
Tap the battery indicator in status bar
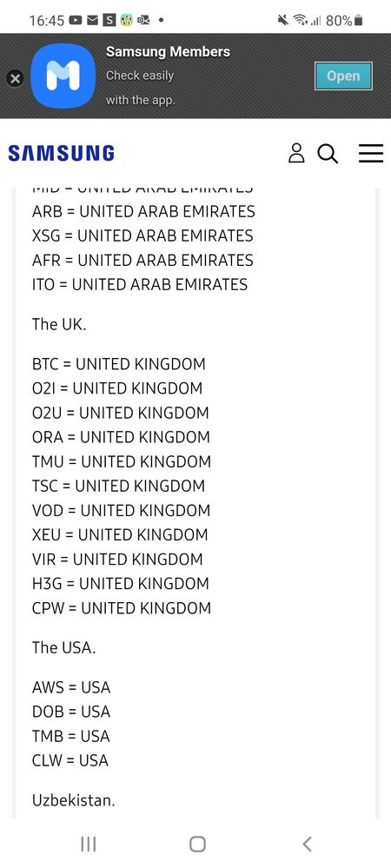tap(358, 21)
